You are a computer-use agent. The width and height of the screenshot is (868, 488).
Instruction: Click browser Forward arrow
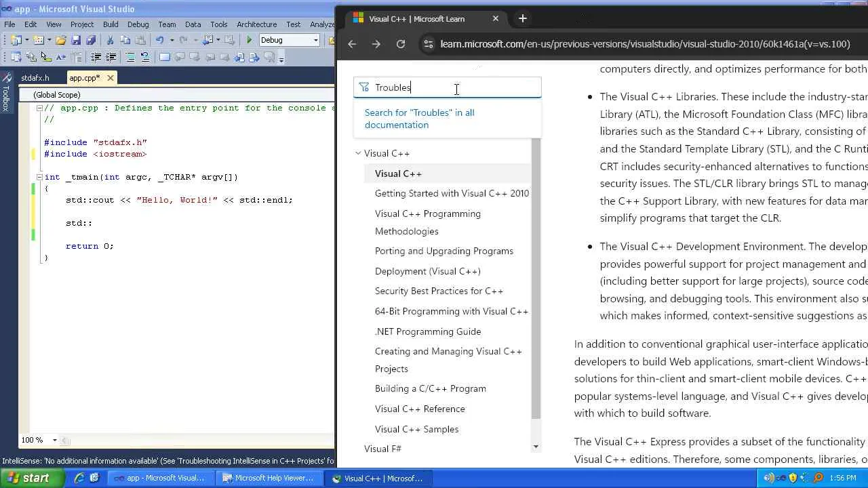[376, 44]
